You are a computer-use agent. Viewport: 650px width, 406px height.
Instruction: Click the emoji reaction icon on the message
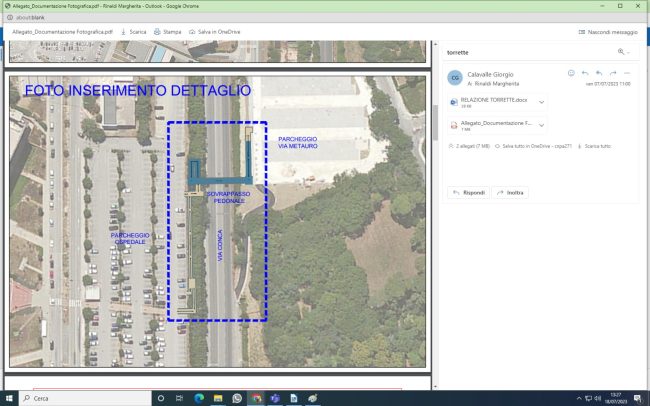pyautogui.click(x=571, y=73)
